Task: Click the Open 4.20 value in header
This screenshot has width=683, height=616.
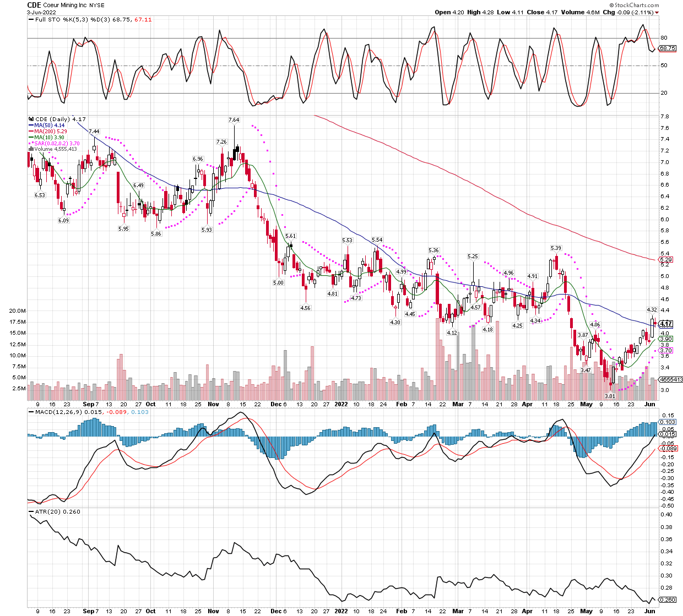Action: pyautogui.click(x=451, y=12)
